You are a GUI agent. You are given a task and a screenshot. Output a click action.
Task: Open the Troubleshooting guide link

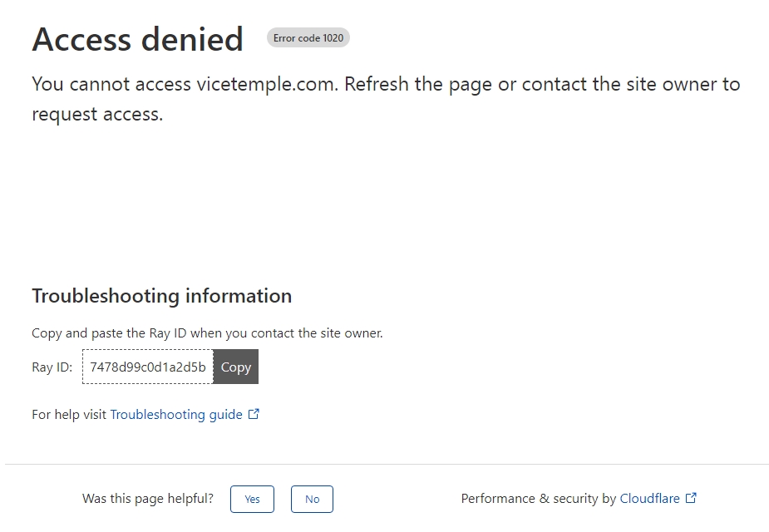(x=176, y=415)
